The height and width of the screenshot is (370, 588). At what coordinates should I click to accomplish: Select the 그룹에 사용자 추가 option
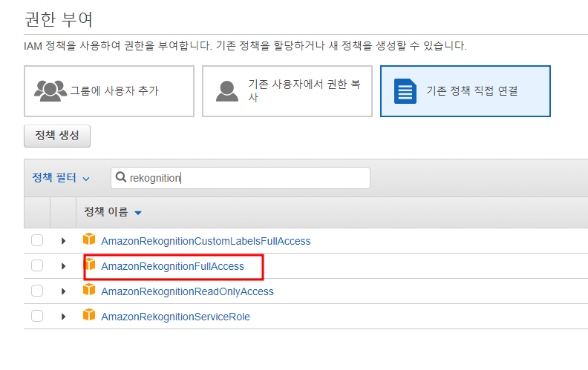coord(109,91)
